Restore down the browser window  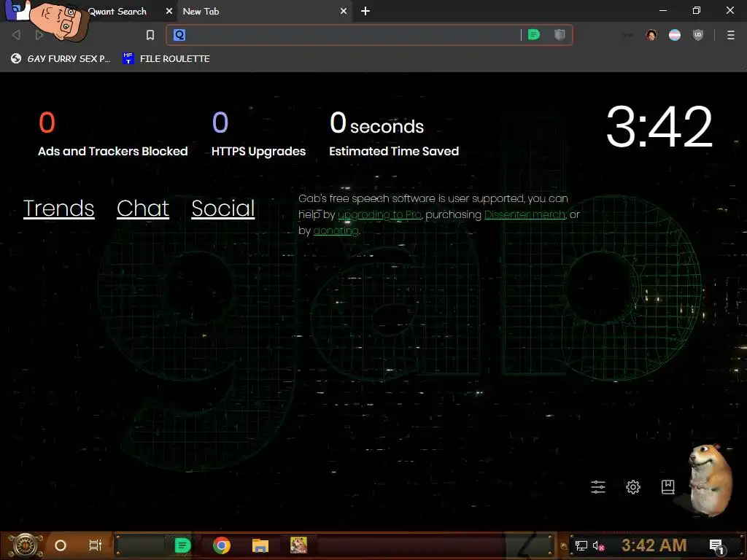[697, 10]
